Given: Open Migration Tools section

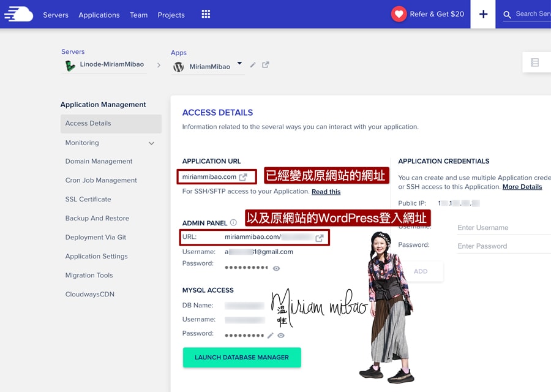Looking at the screenshot, I should tap(89, 275).
